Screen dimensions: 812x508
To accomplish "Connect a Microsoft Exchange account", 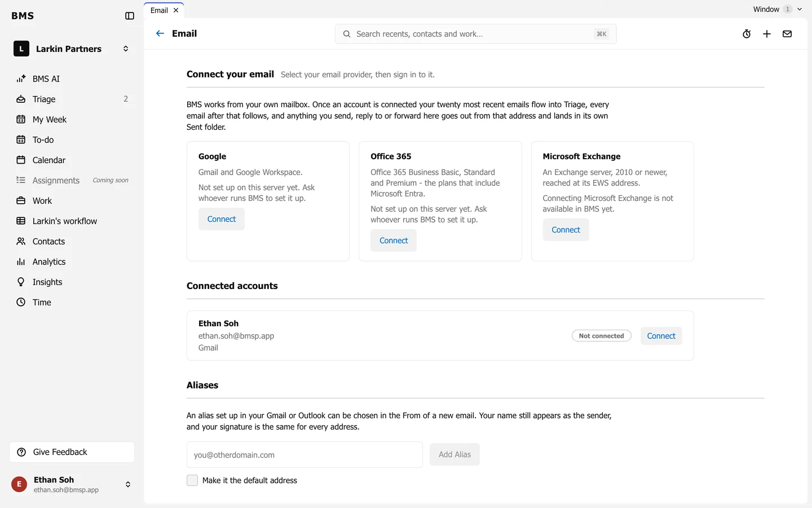I will pyautogui.click(x=566, y=230).
